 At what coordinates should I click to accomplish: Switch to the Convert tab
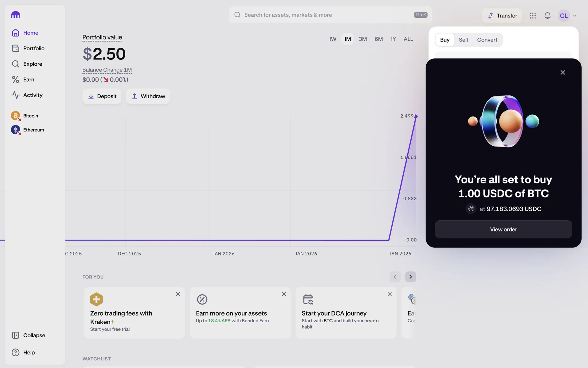tap(487, 40)
